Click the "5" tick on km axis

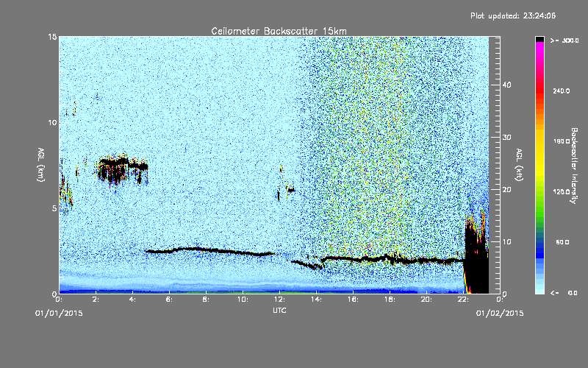coord(54,208)
